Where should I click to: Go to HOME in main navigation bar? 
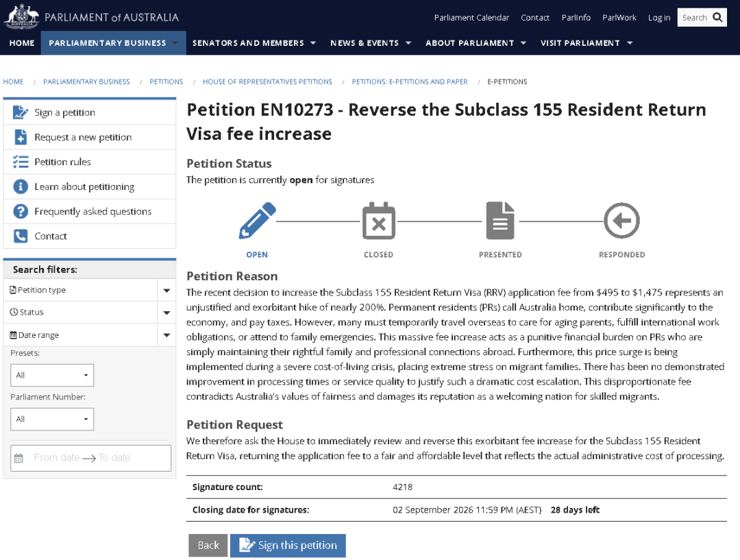22,43
